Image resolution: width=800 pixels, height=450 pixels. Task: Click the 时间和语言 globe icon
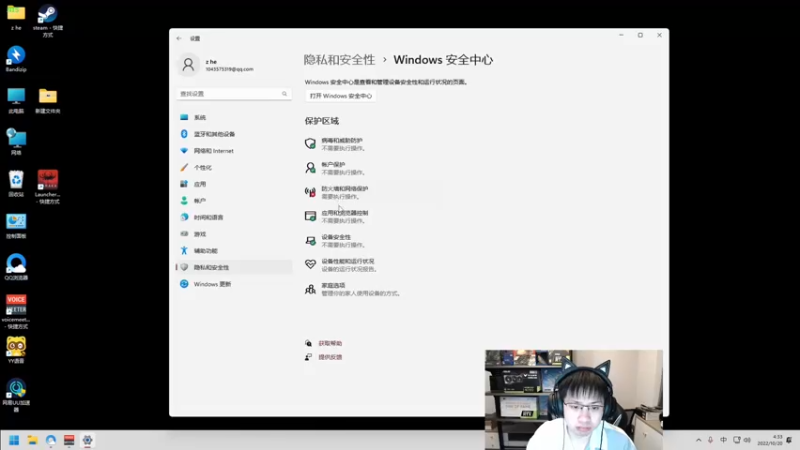184,217
